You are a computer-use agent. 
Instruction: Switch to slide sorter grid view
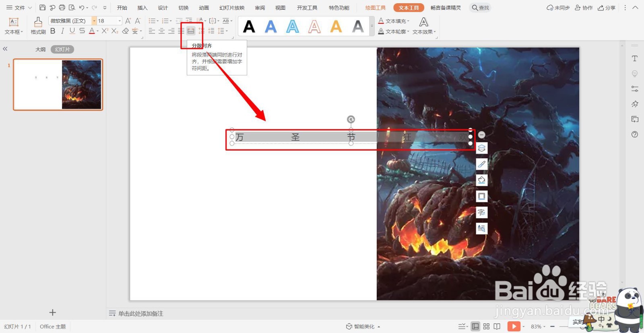[486, 327]
